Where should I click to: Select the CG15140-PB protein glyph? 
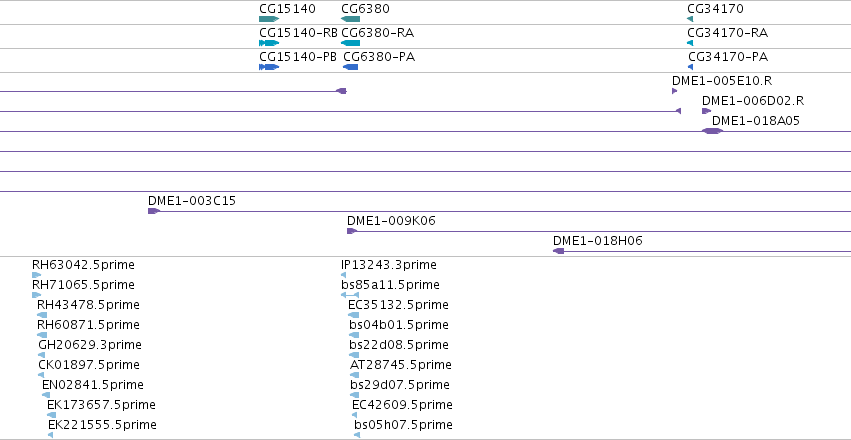(x=269, y=67)
